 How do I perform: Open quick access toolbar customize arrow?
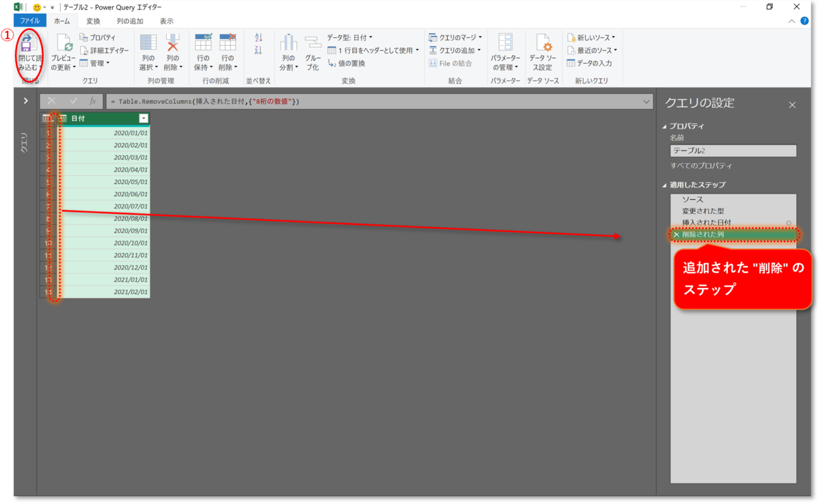[x=52, y=7]
